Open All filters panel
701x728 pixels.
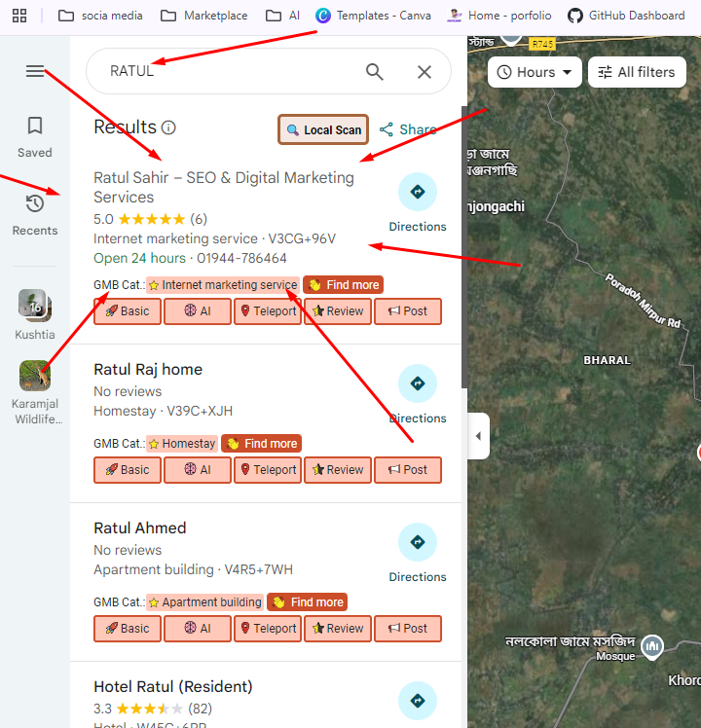pyautogui.click(x=637, y=72)
